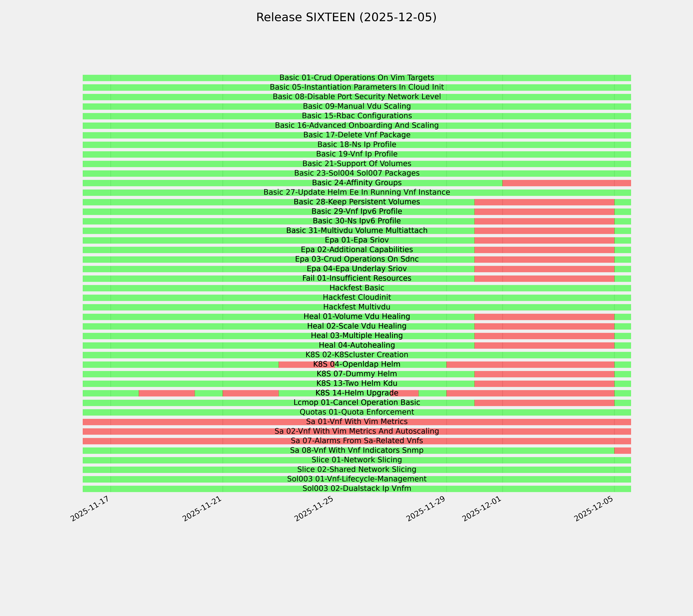This screenshot has height=616, width=693.
Task: Click the Basic 27-Update Helm Ee label
Action: (x=357, y=192)
